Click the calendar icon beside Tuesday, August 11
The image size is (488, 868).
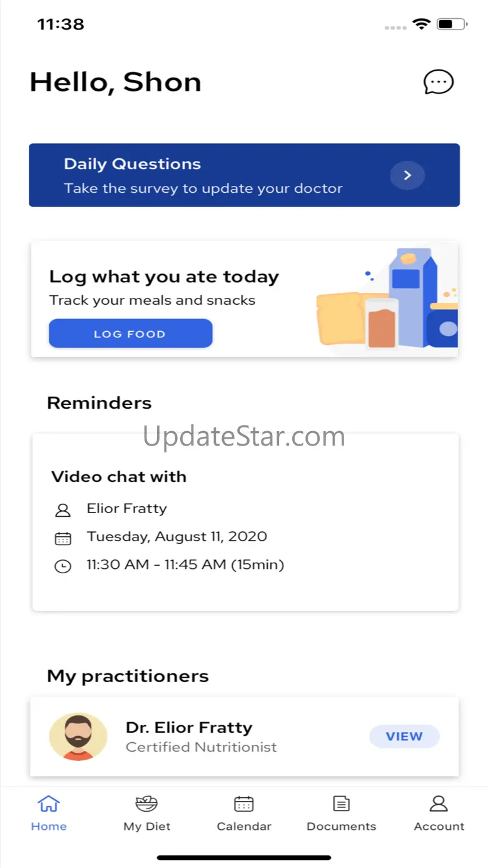pos(63,538)
